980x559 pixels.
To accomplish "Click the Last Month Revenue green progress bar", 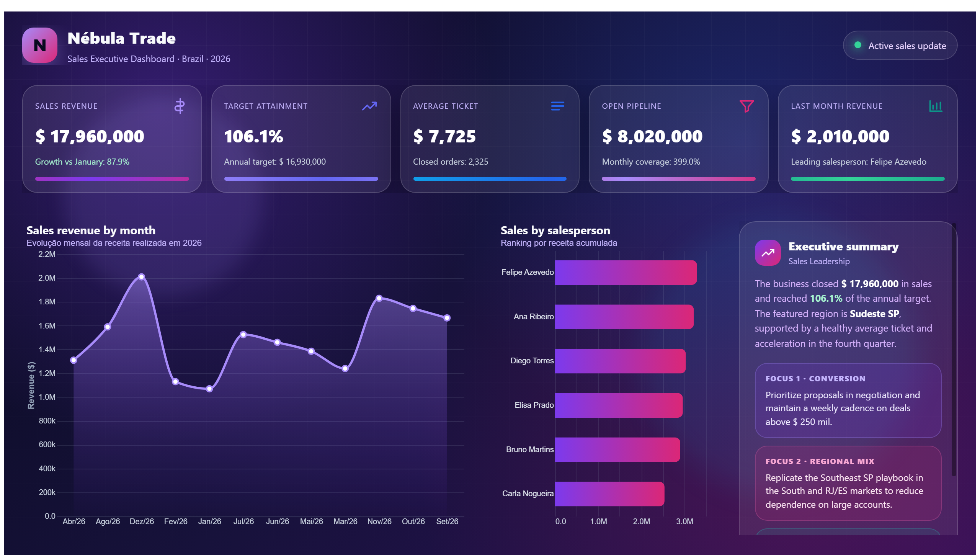I will click(867, 179).
